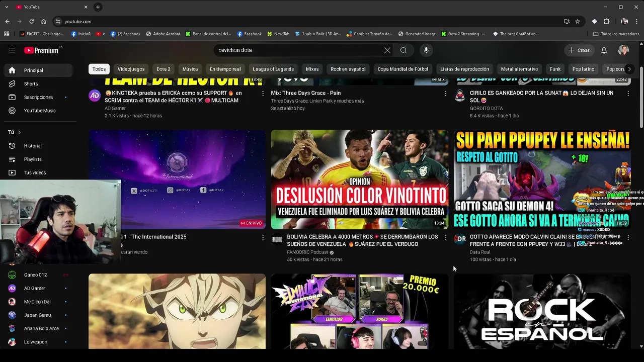Screen dimensions: 644x362
Task: Select the Videojuegos filter chip
Action: tap(131, 69)
